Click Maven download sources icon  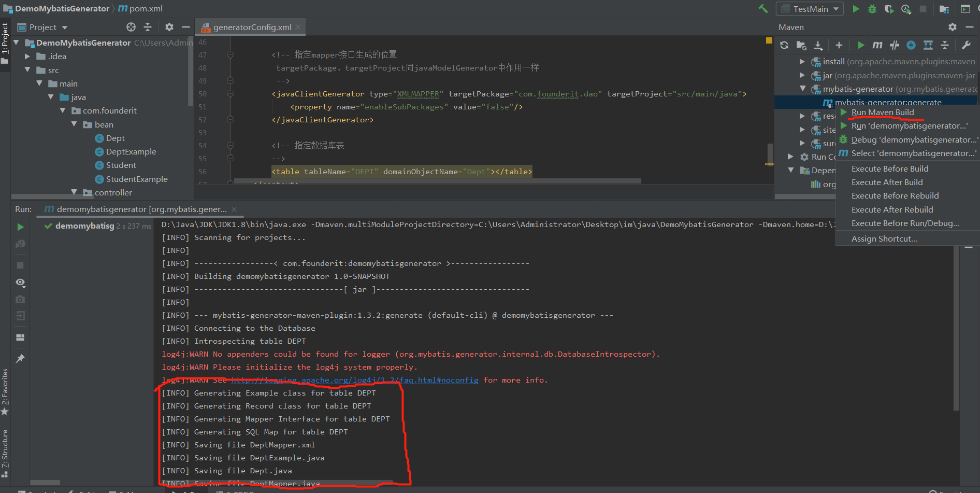click(x=818, y=45)
